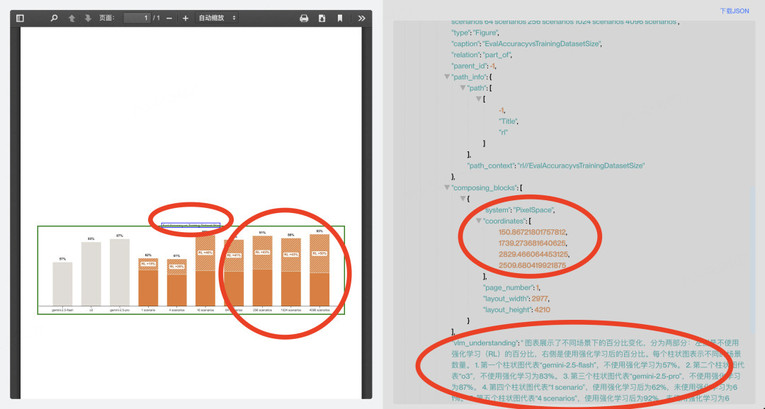Click the bar chart figure in PDF
The image size is (765, 409).
coord(190,270)
